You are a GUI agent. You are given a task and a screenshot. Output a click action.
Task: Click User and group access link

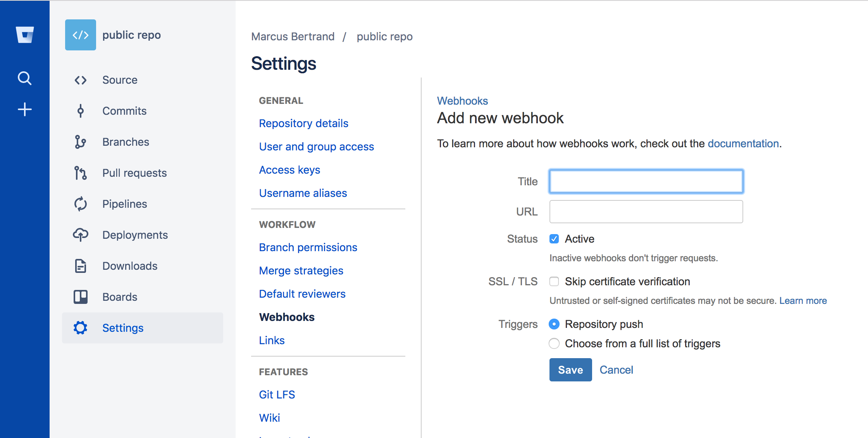coord(317,147)
